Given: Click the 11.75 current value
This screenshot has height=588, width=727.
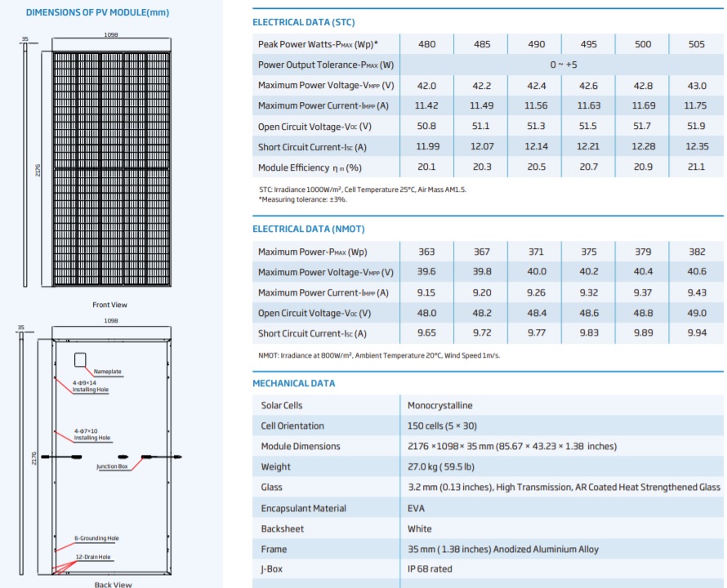Looking at the screenshot, I should [695, 105].
